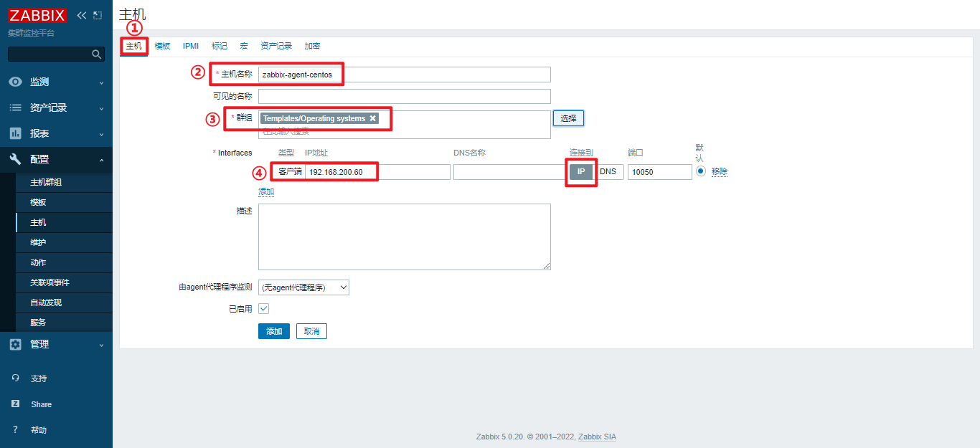Click the bar chart icon beside 报表
Viewport: 980px width, 448px height.
[x=15, y=133]
